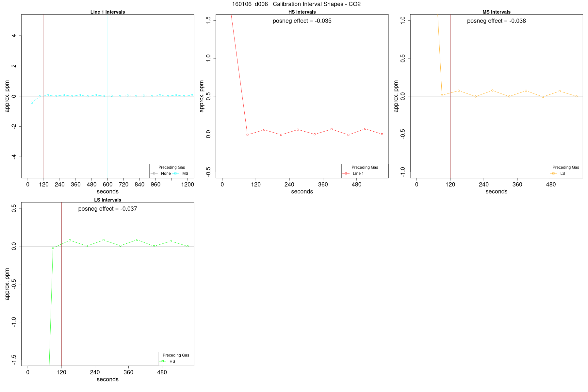Click the "None" legend entry label

tap(166, 173)
